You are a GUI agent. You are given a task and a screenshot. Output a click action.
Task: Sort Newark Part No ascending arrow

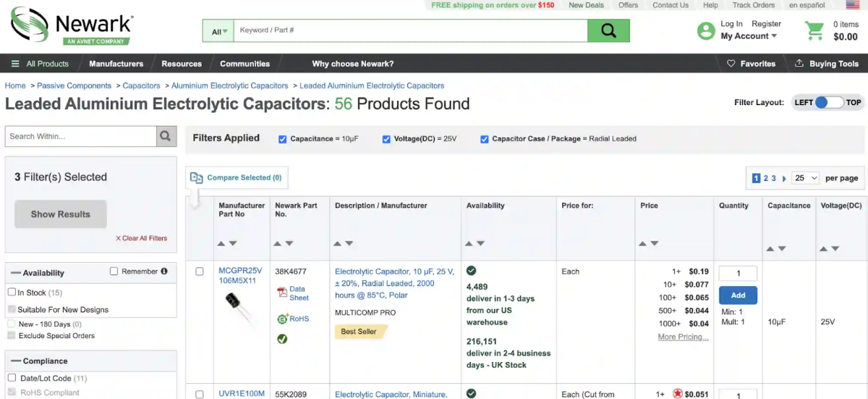pos(278,243)
